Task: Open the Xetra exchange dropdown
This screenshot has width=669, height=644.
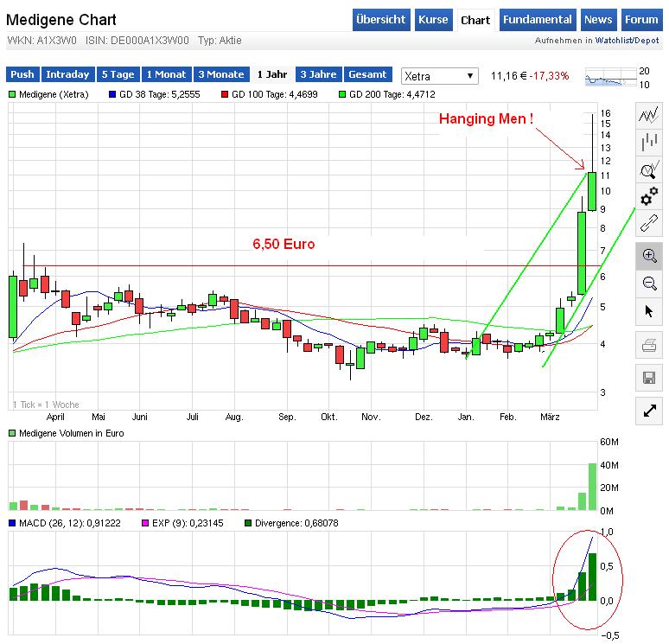Action: point(439,76)
